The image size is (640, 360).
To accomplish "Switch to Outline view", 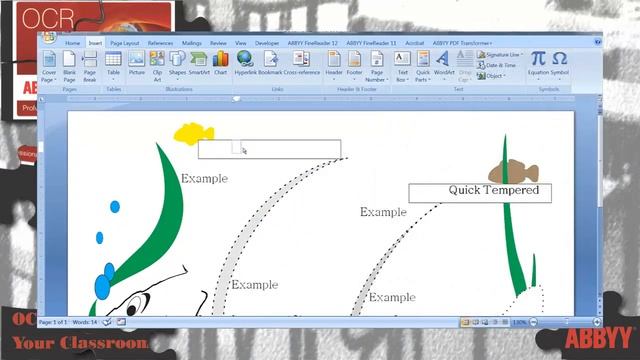I will pos(495,322).
